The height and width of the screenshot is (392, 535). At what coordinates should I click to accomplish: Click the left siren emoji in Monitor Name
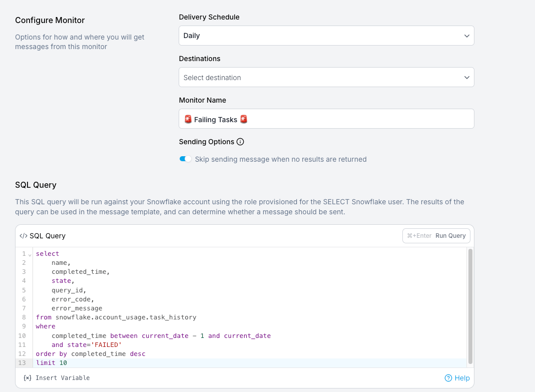pos(188,119)
